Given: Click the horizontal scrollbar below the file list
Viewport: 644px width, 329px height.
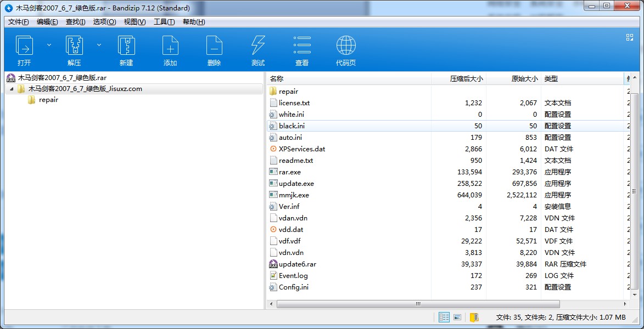Looking at the screenshot, I should (x=418, y=304).
